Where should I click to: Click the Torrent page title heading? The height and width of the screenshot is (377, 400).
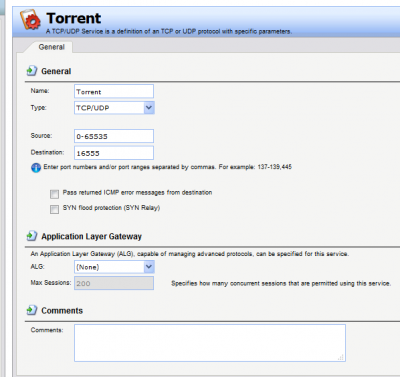click(74, 18)
